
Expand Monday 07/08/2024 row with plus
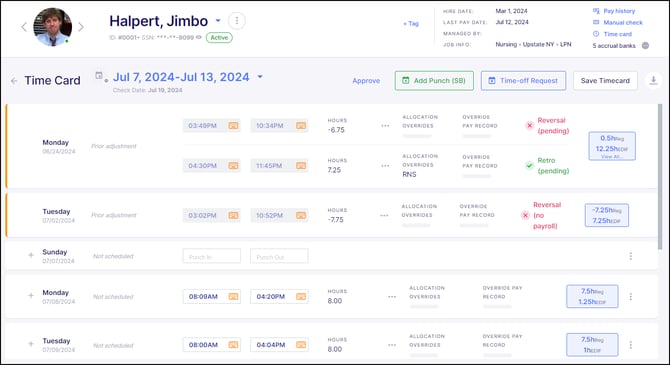31,295
